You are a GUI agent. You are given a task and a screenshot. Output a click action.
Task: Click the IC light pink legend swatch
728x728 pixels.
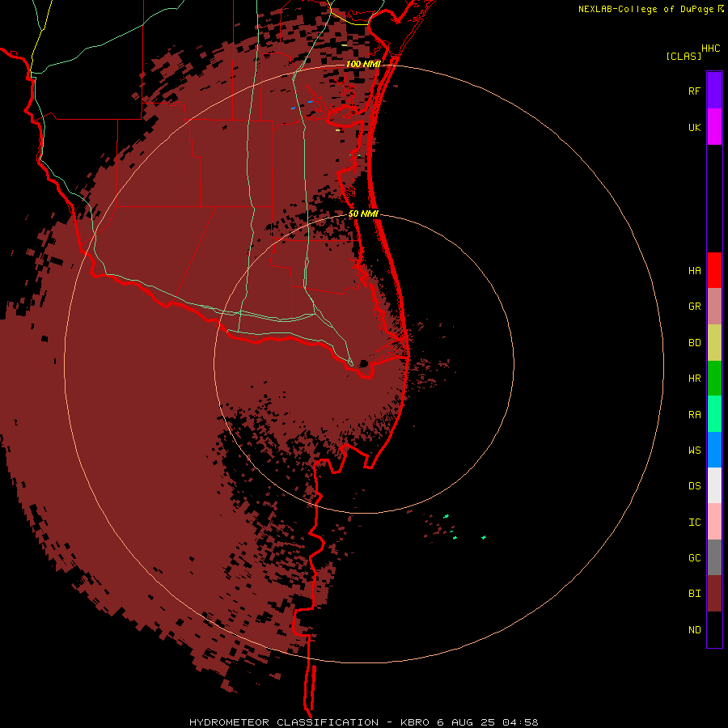[714, 522]
